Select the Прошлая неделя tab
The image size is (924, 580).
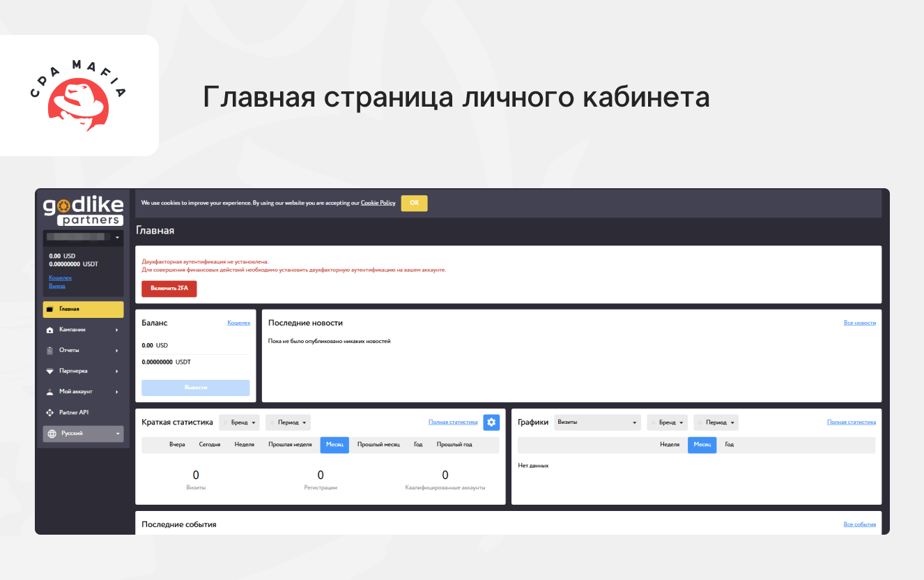(290, 445)
